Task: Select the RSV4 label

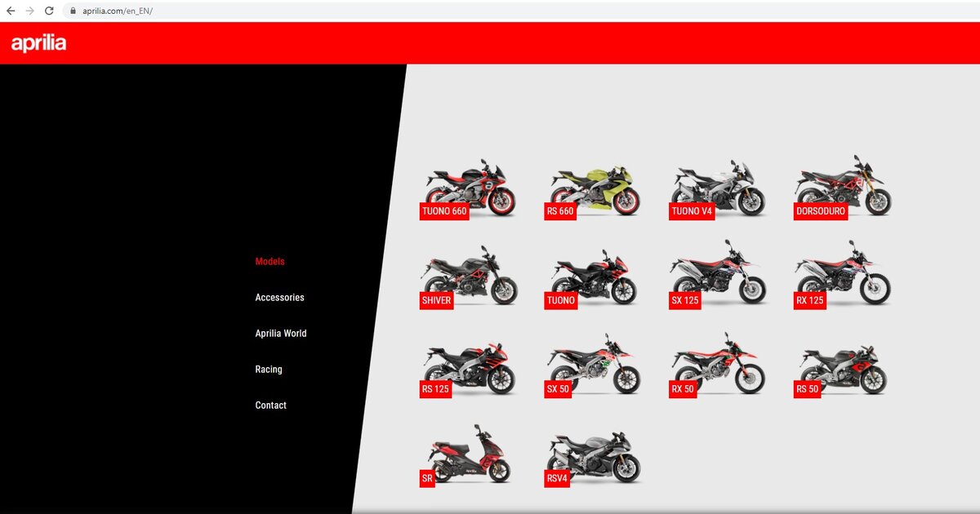Action: [557, 478]
